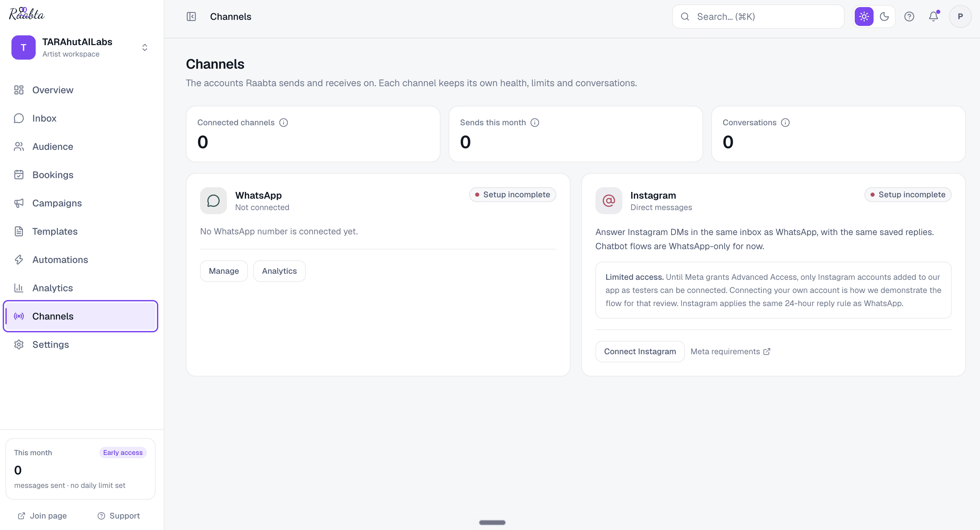Click the Connected channels count
Viewport: 980px width, 530px height.
(202, 142)
